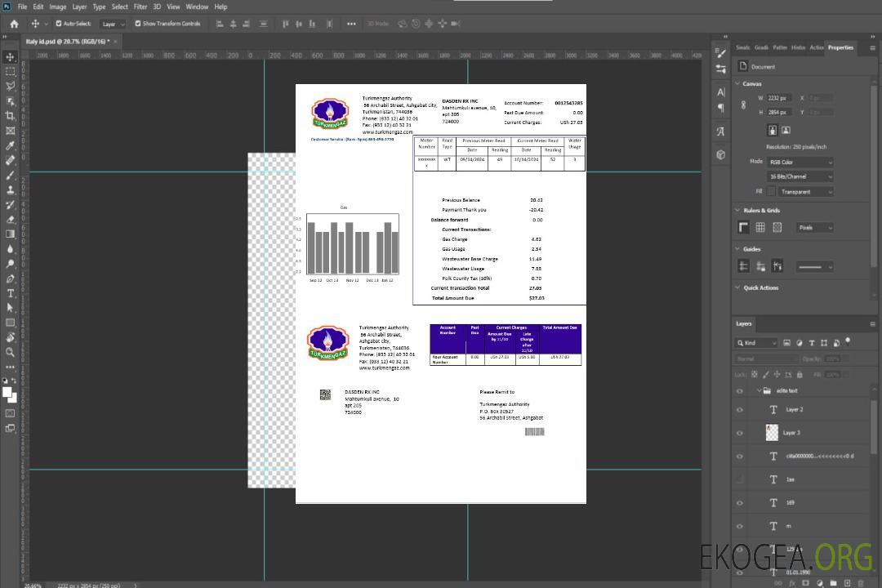Pick the Eyedropper tool
The image size is (882, 588).
tap(10, 145)
